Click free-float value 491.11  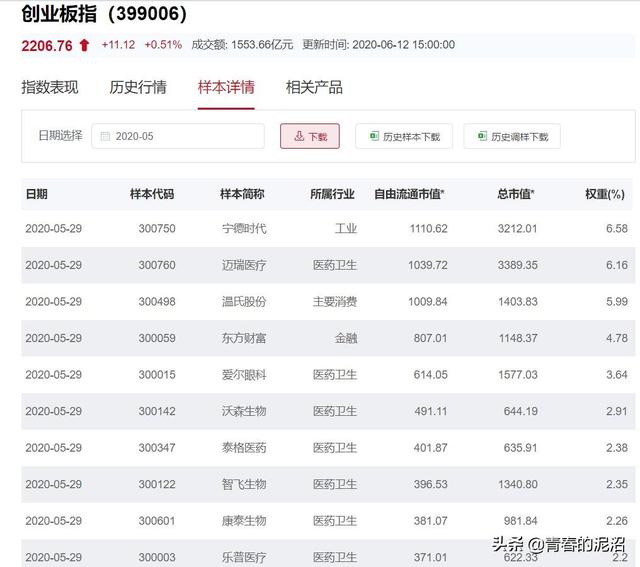(431, 411)
